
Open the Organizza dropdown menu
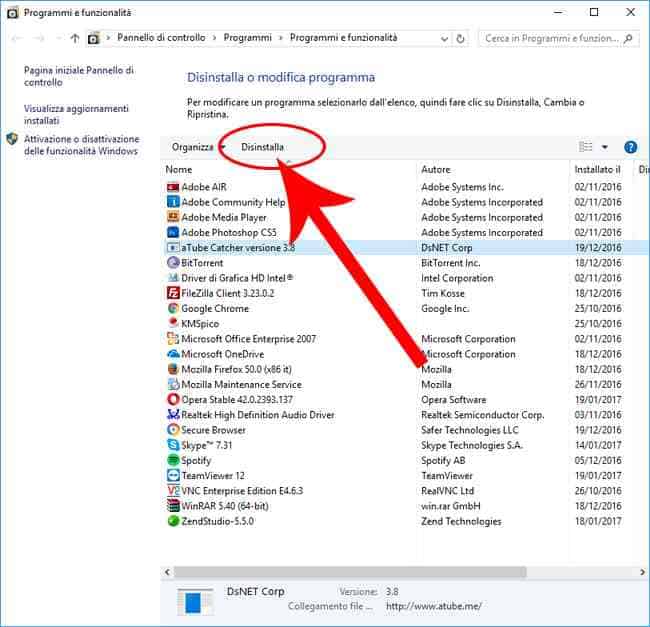(198, 147)
